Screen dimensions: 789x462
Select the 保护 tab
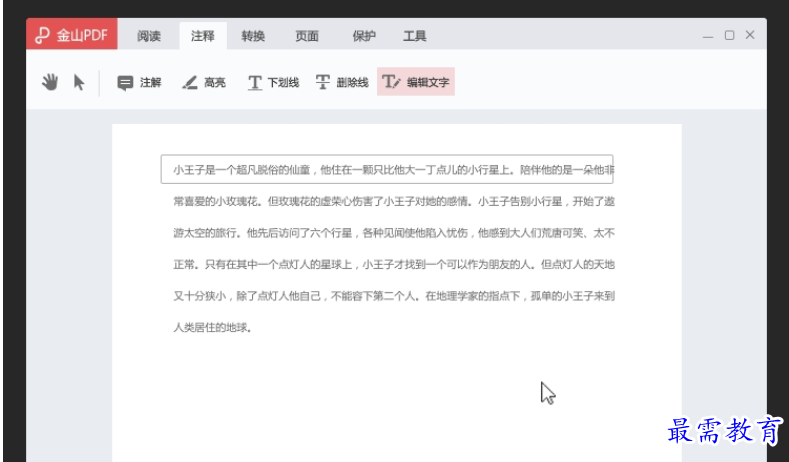[x=364, y=36]
